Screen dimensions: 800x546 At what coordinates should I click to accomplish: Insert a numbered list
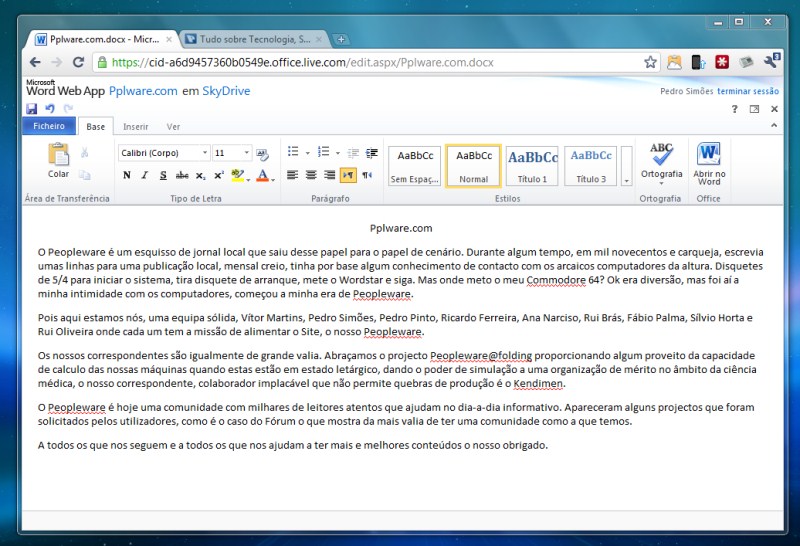pos(323,152)
